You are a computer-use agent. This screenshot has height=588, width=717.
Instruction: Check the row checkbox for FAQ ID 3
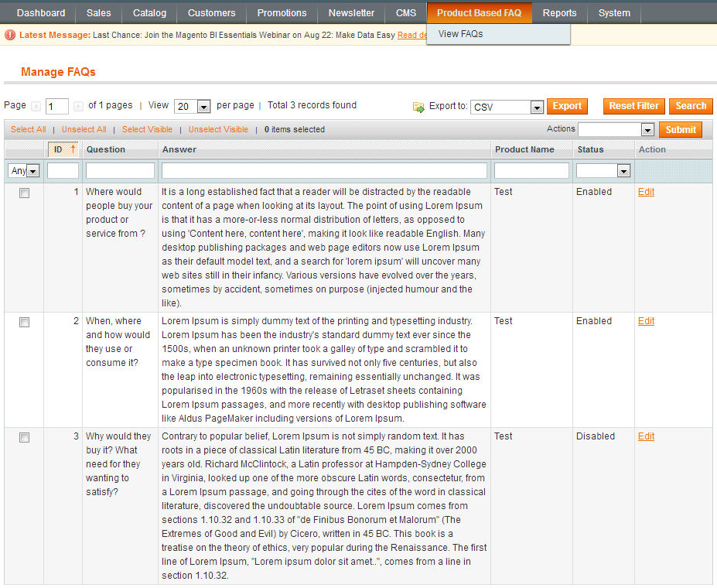24,438
